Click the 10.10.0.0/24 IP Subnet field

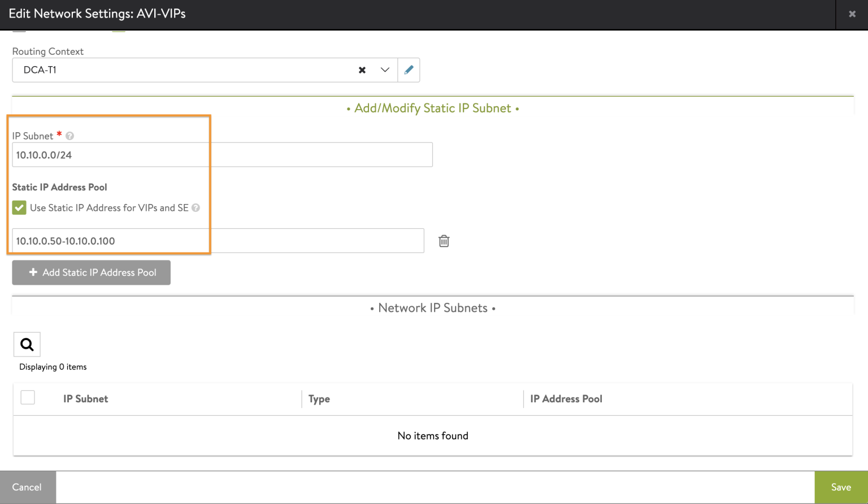click(x=222, y=154)
